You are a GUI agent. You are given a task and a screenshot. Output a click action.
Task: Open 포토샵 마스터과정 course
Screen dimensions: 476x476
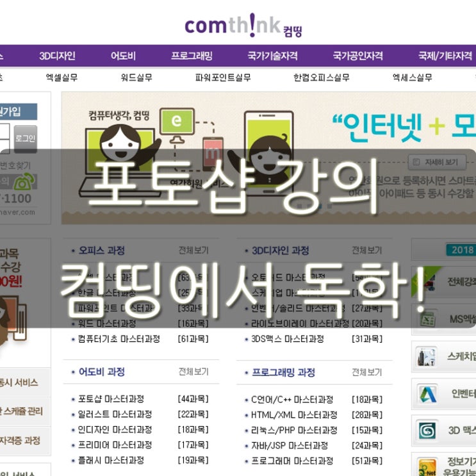pyautogui.click(x=111, y=399)
